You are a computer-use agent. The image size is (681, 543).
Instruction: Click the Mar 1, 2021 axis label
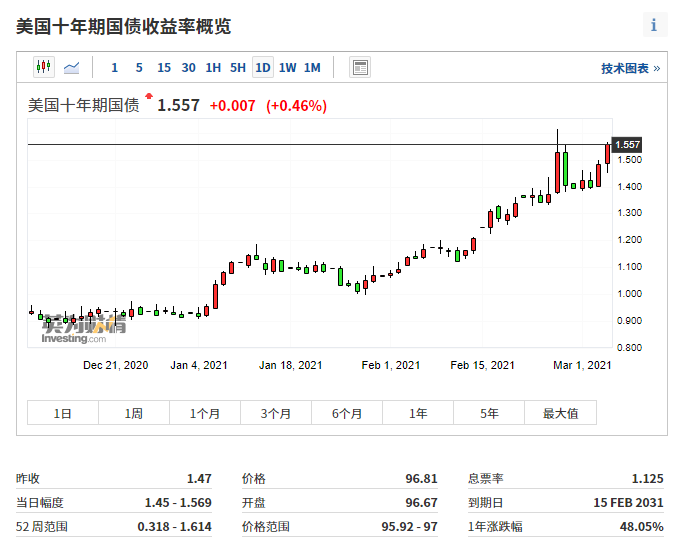tap(582, 365)
